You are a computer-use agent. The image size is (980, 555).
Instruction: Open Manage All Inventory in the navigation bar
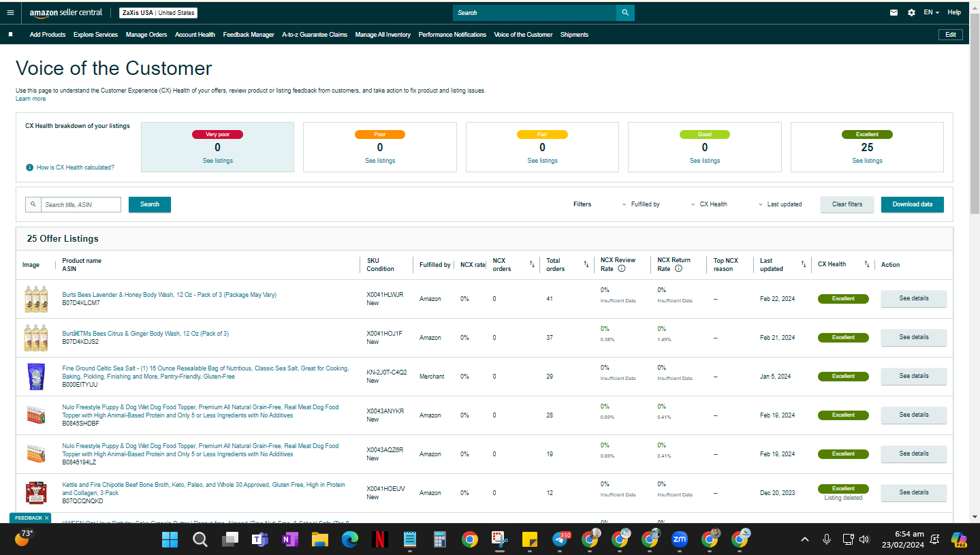(383, 35)
